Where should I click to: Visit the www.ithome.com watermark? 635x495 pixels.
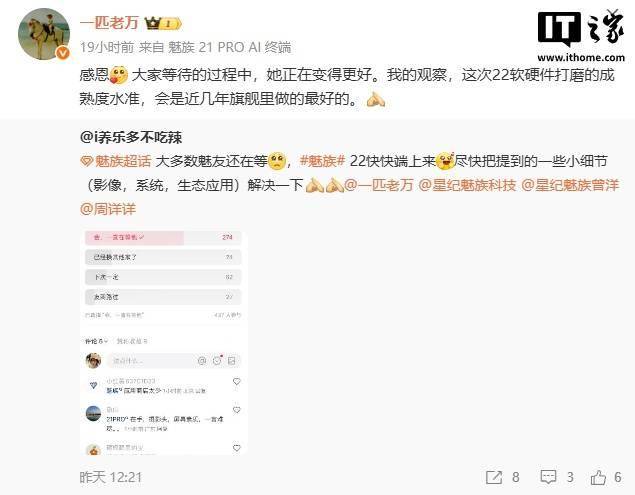point(581,58)
